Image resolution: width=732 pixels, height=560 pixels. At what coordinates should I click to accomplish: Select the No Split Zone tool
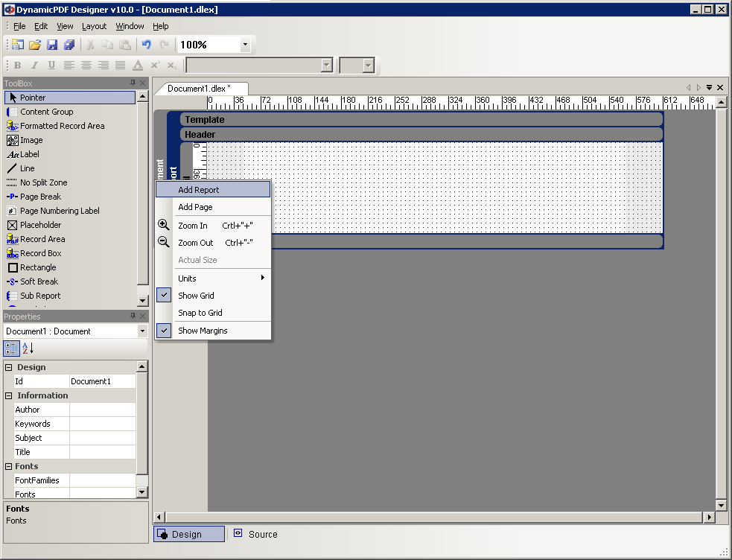(x=70, y=182)
